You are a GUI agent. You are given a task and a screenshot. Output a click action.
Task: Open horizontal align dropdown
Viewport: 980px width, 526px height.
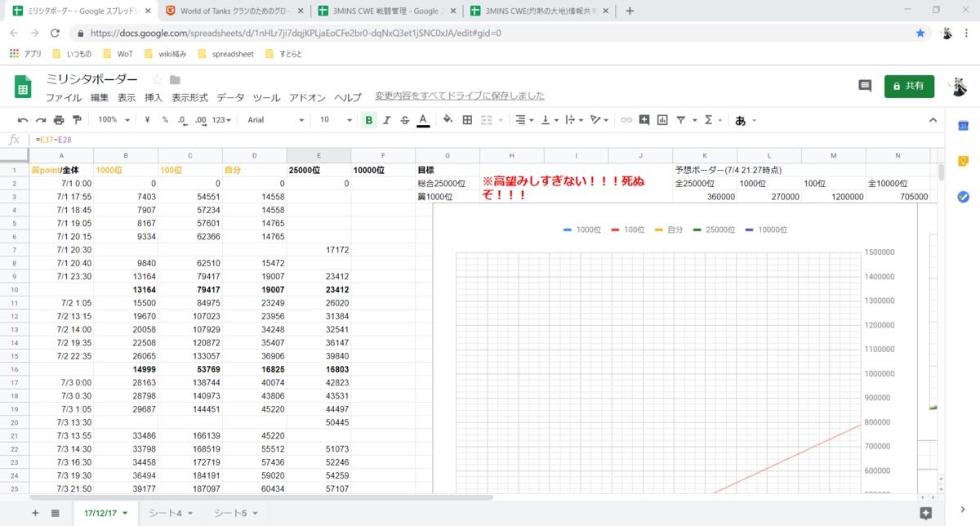(523, 120)
